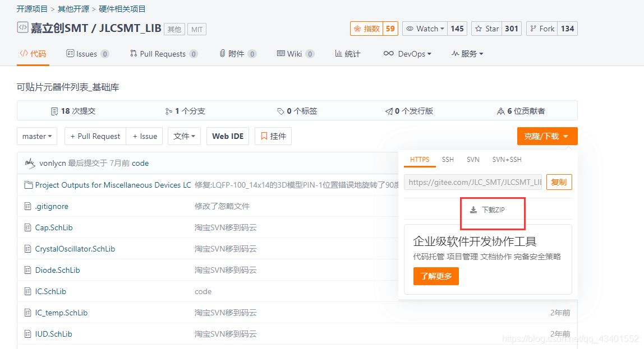Click the download icon beside 下载ZIP
Image resolution: width=644 pixels, height=349 pixels.
(x=473, y=210)
